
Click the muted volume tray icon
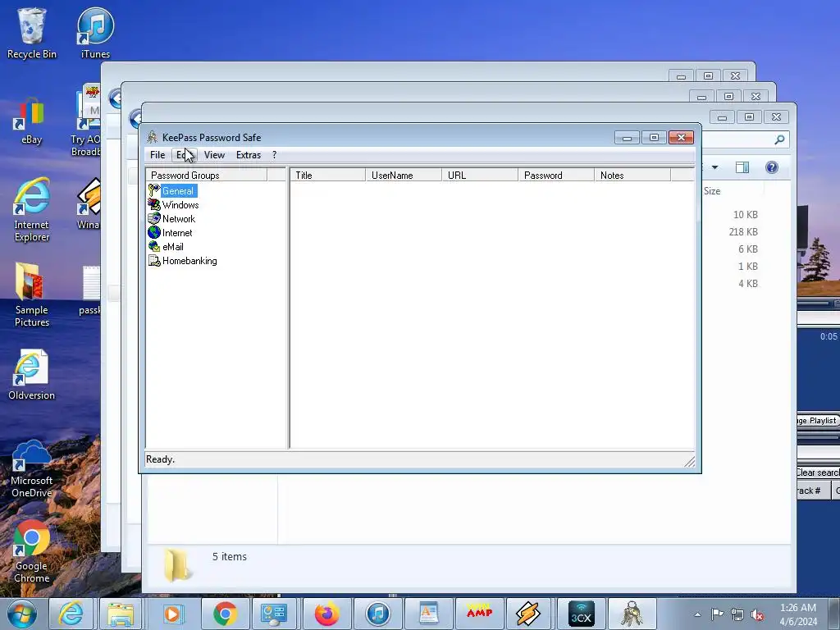coord(757,614)
